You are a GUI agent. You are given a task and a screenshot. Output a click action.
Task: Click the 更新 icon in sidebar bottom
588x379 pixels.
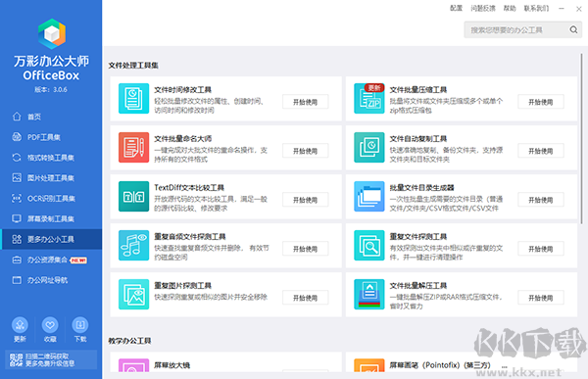(x=20, y=325)
